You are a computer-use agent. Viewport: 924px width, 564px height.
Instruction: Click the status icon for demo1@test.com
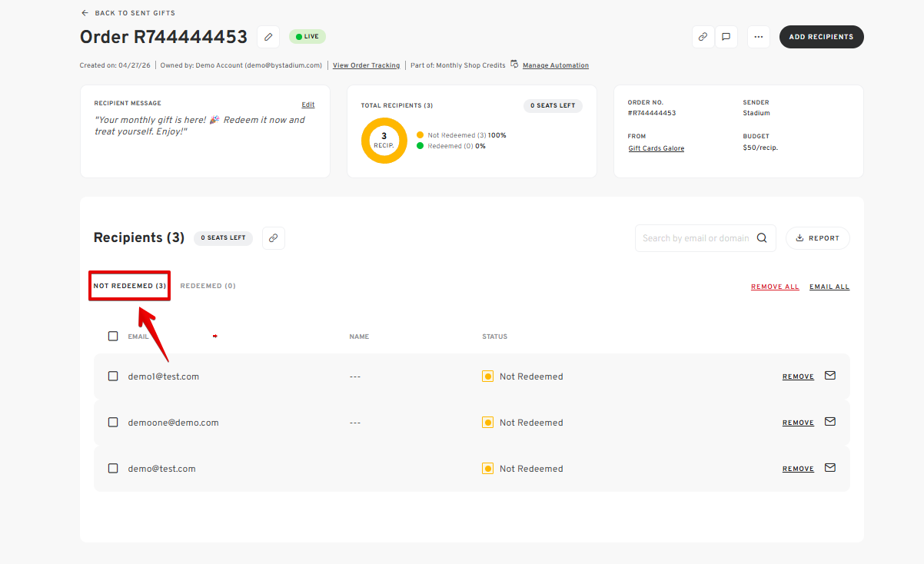pos(487,377)
